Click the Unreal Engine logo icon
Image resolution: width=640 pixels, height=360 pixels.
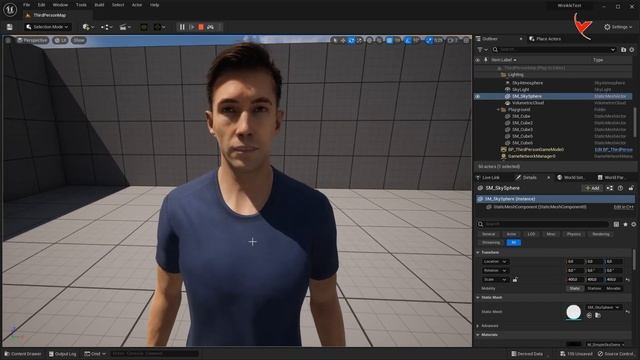click(10, 9)
